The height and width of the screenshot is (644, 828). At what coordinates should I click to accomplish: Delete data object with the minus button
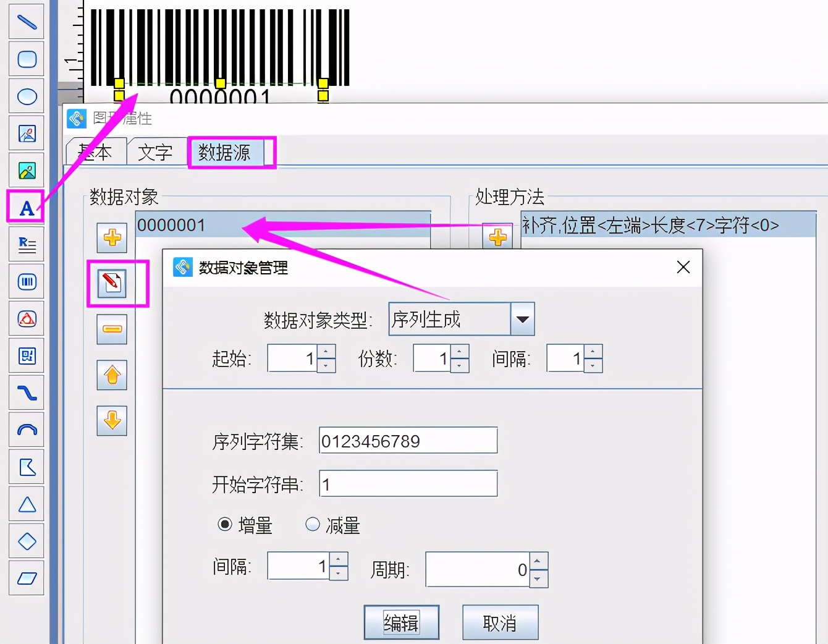point(112,329)
